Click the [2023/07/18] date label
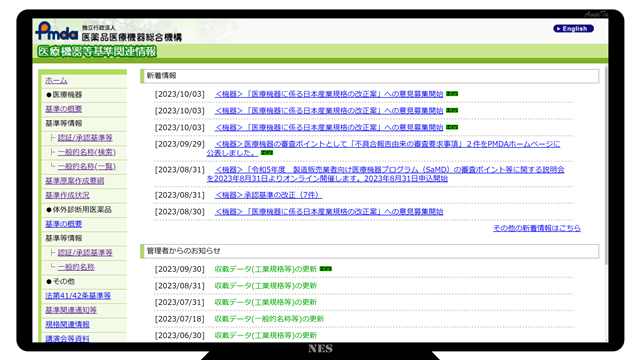This screenshot has width=640, height=360. click(x=180, y=319)
